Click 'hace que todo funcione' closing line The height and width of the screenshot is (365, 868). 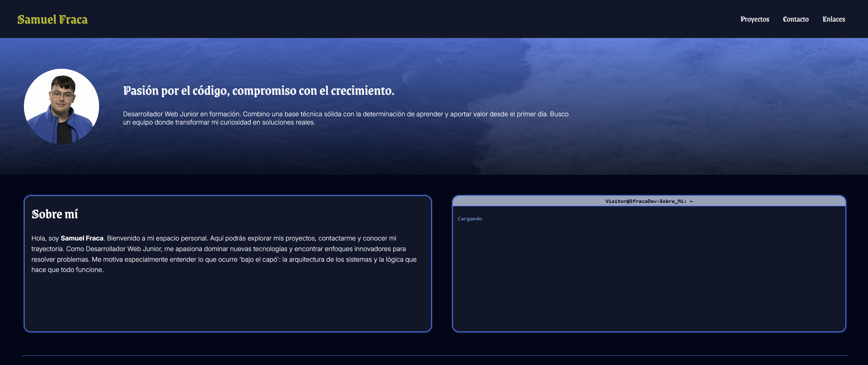[x=67, y=270]
